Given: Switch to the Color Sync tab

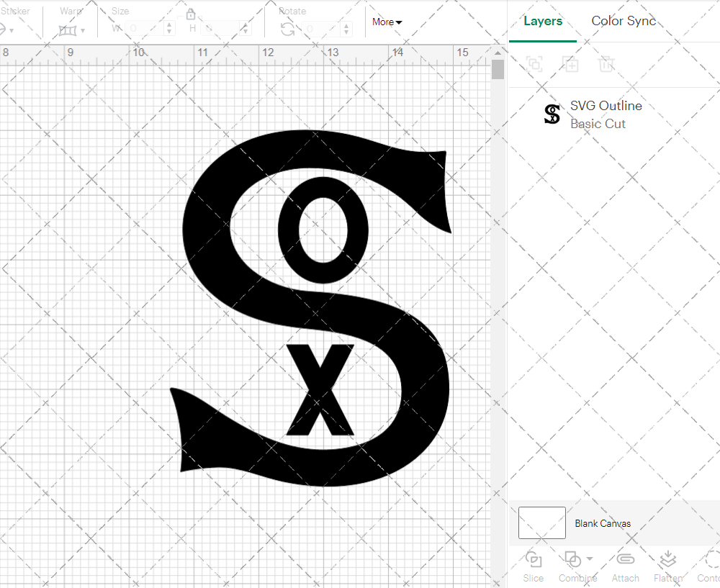Looking at the screenshot, I should click(624, 21).
